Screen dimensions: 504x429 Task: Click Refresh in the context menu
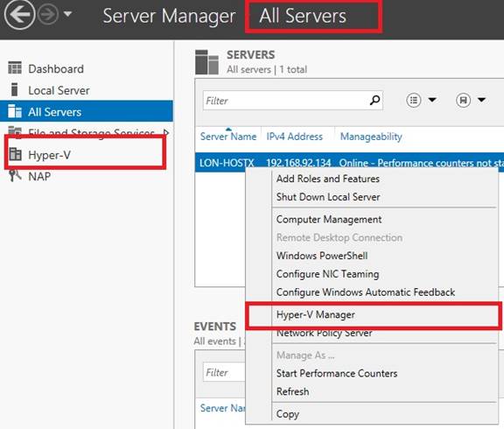tap(292, 391)
